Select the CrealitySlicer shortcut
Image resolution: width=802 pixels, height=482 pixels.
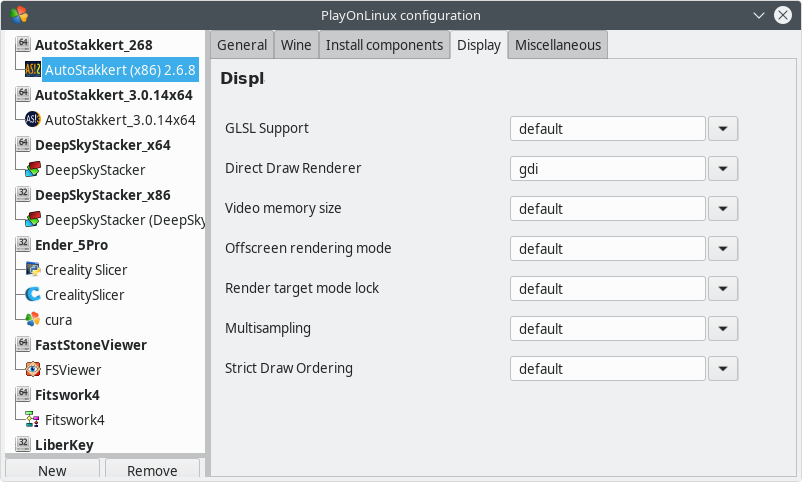pyautogui.click(x=84, y=295)
